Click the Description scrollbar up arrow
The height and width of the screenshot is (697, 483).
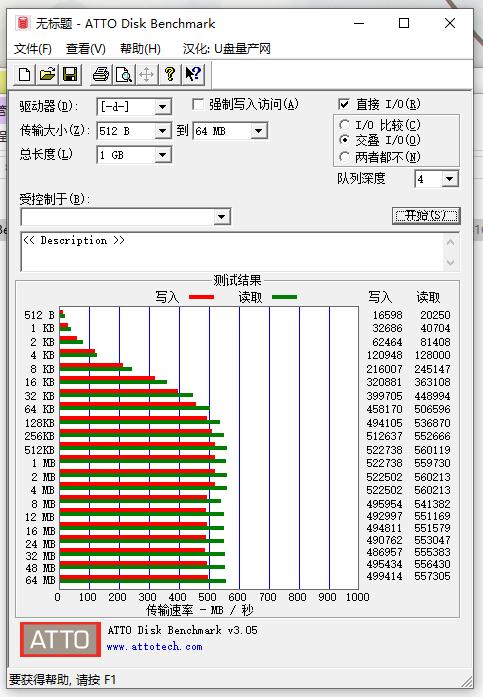451,242
